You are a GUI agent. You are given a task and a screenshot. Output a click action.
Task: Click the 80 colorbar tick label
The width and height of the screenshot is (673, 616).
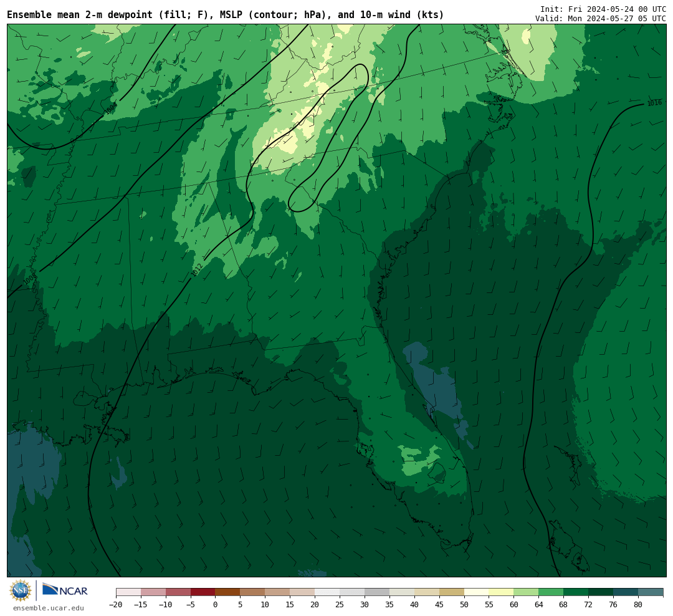(638, 605)
